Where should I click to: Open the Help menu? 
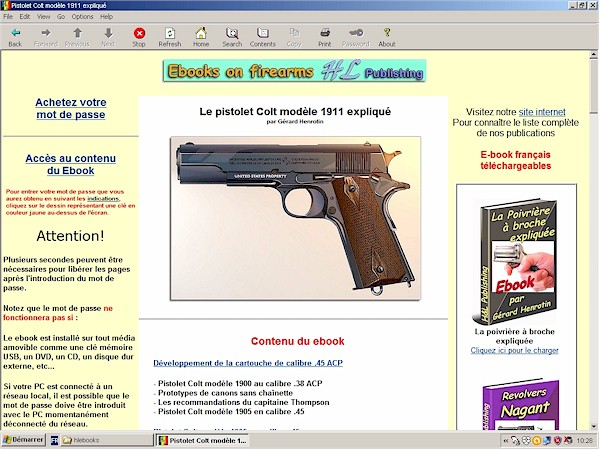(x=106, y=16)
